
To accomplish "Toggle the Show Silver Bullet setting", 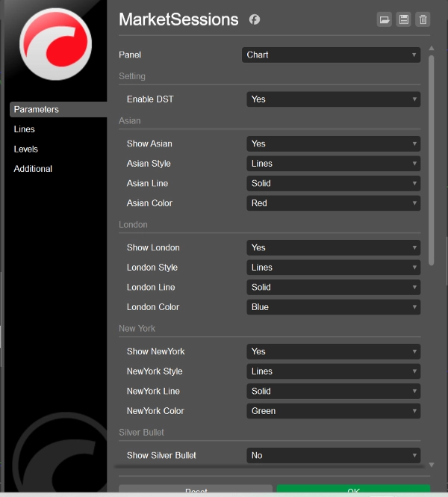I will (x=333, y=455).
